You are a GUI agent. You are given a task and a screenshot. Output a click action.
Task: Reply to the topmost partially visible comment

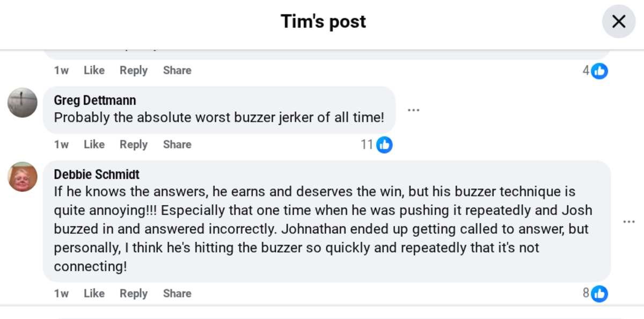tap(134, 70)
